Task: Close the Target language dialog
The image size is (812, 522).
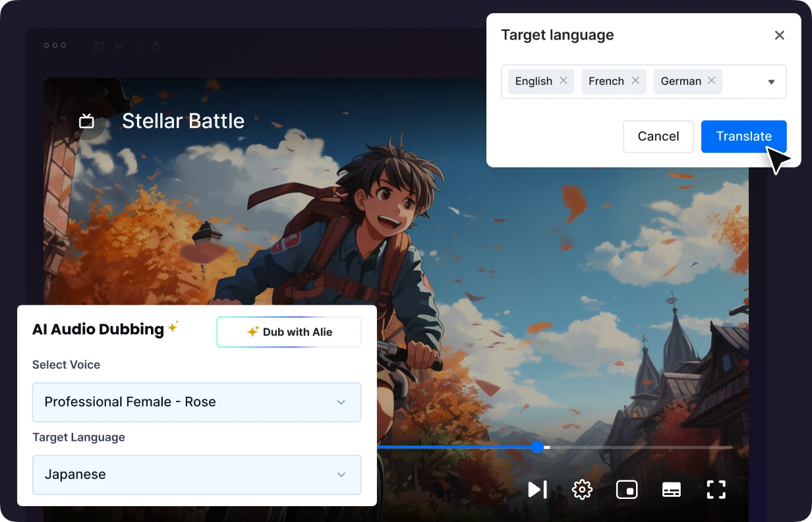Action: coord(780,35)
